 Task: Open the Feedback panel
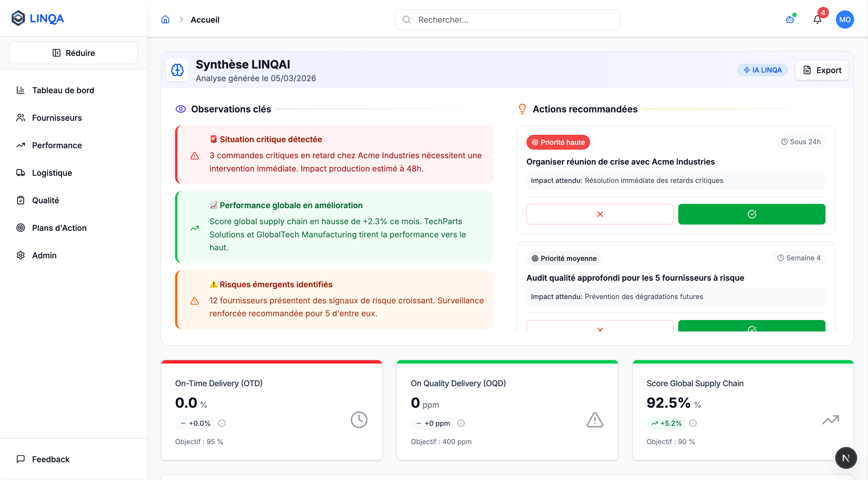click(50, 459)
